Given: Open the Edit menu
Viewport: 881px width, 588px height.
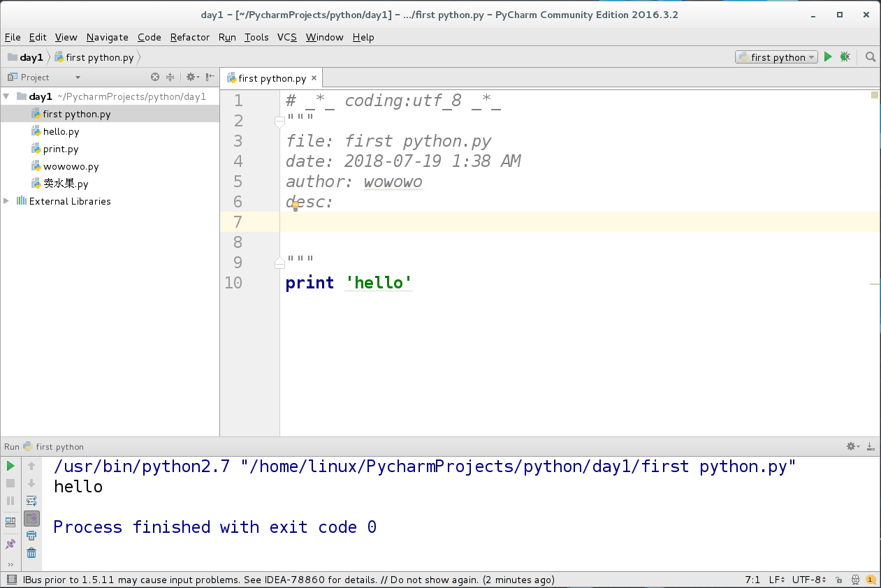Looking at the screenshot, I should coord(38,37).
